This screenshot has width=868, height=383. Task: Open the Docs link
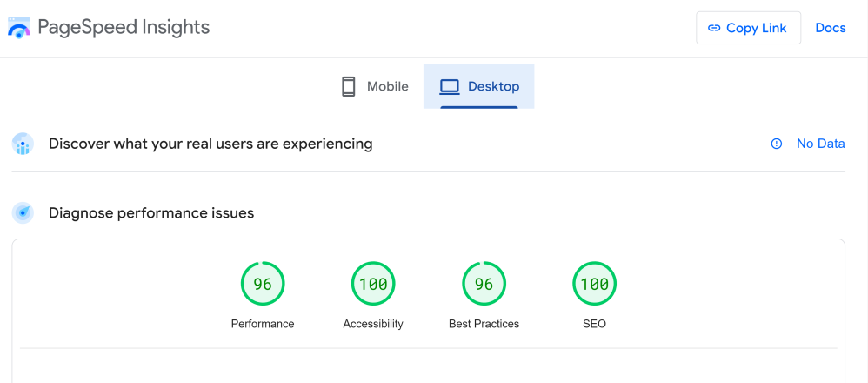tap(830, 28)
